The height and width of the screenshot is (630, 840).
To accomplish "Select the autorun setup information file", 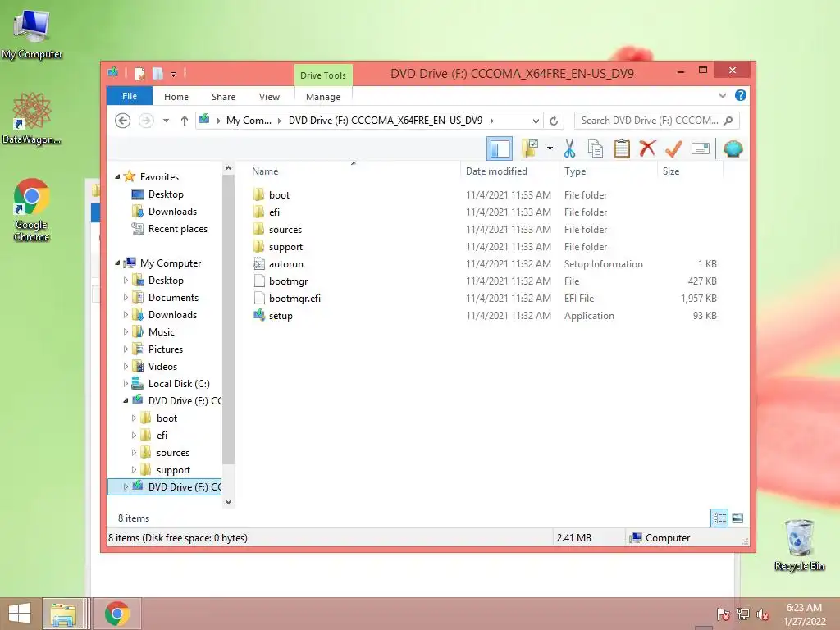I will (x=286, y=263).
